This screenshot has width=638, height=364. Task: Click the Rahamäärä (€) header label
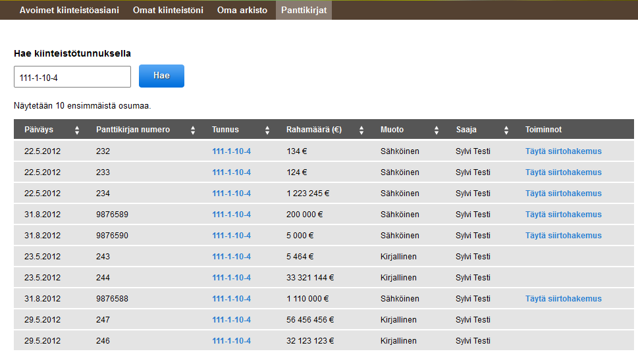pos(314,130)
